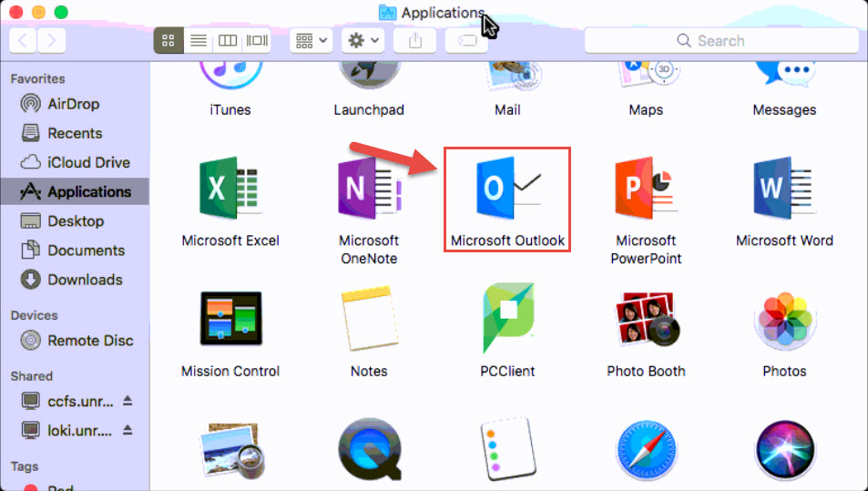The height and width of the screenshot is (491, 868).
Task: Click the Edit Tags toolbar button
Action: 466,40
